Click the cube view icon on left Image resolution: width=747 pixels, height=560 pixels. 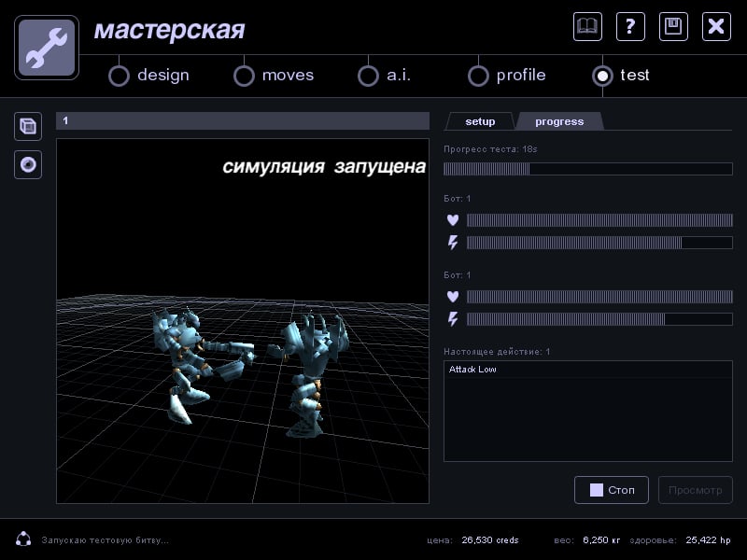[x=28, y=126]
